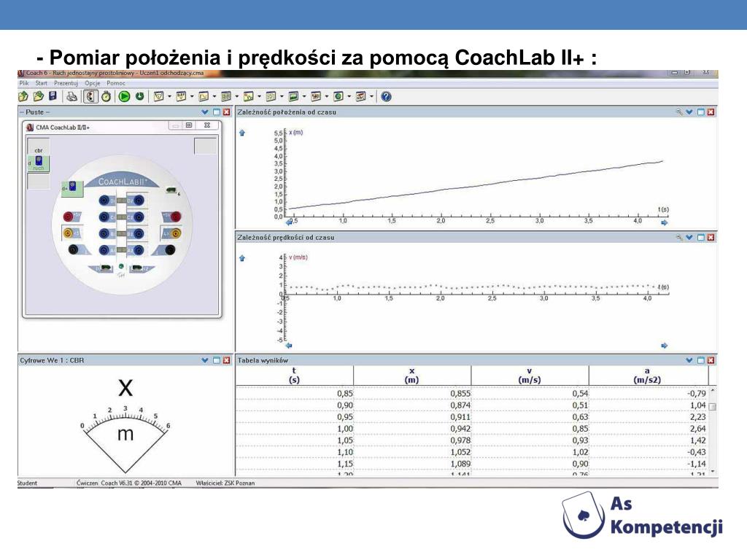Screen dimensions: 747x560
Task: Click the d+ sensor icon on CoachLab
Action: coord(72,189)
